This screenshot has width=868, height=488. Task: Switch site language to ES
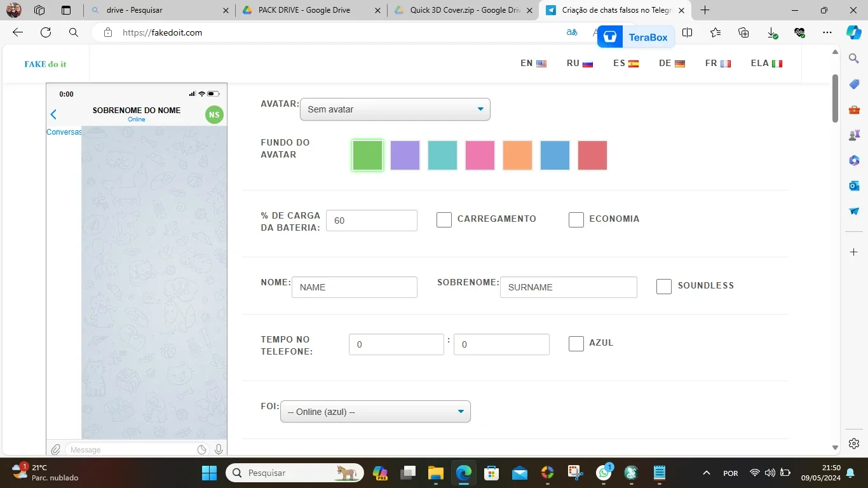626,64
